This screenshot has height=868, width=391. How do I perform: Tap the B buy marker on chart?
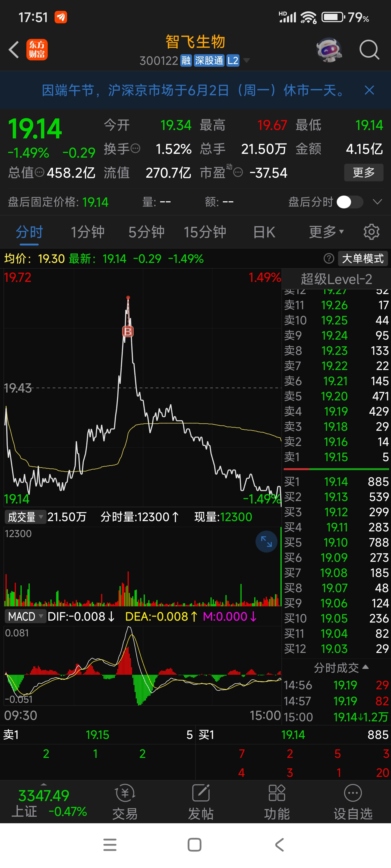(128, 331)
